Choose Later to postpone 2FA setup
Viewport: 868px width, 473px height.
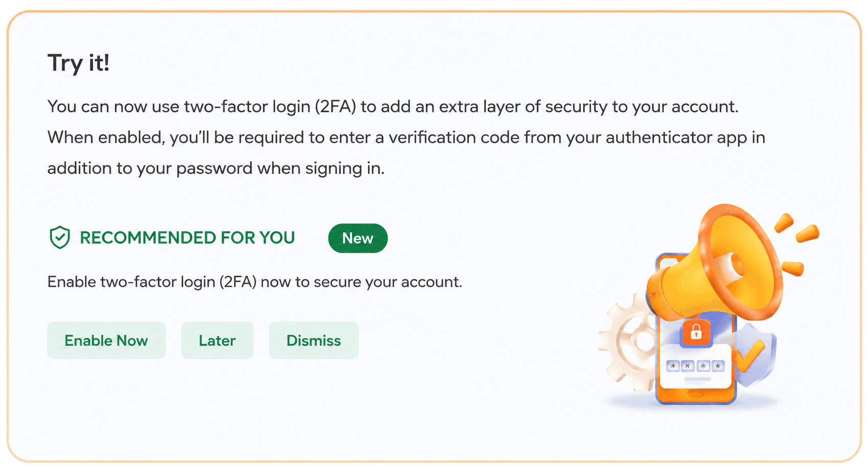click(x=217, y=340)
